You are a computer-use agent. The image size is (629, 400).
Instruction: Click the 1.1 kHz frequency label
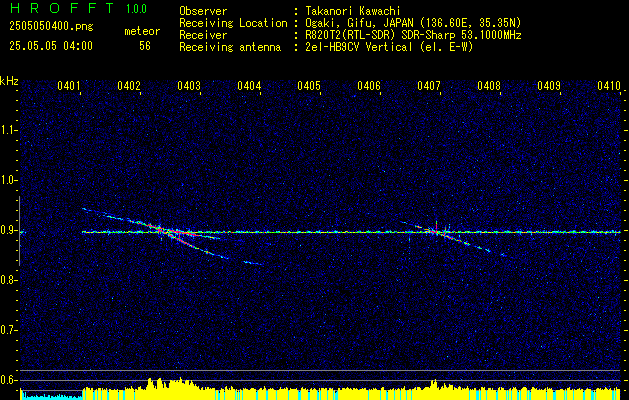pyautogui.click(x=8, y=130)
